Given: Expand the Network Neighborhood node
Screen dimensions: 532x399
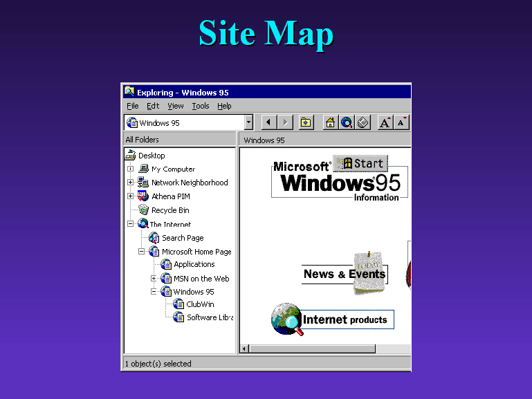Looking at the screenshot, I should pos(130,183).
